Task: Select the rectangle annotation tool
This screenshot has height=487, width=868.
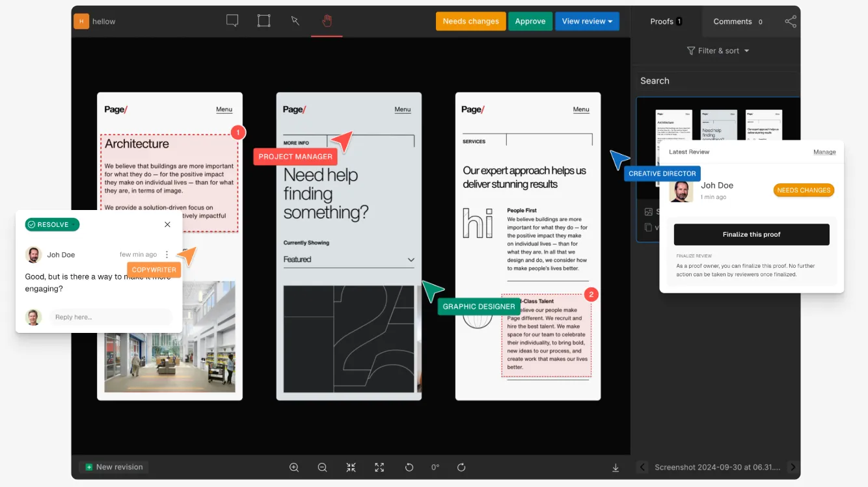Action: point(264,21)
